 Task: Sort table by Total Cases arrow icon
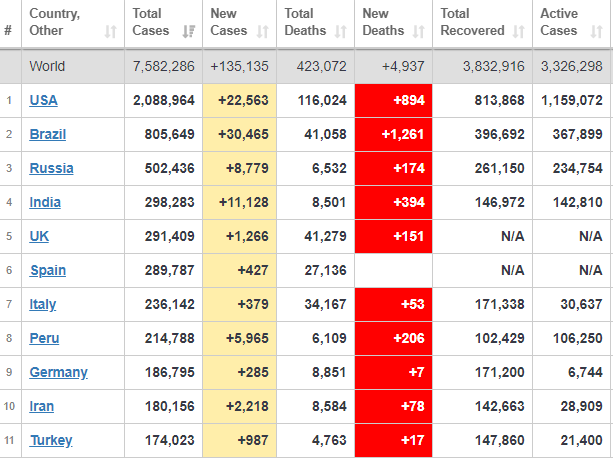[189, 31]
